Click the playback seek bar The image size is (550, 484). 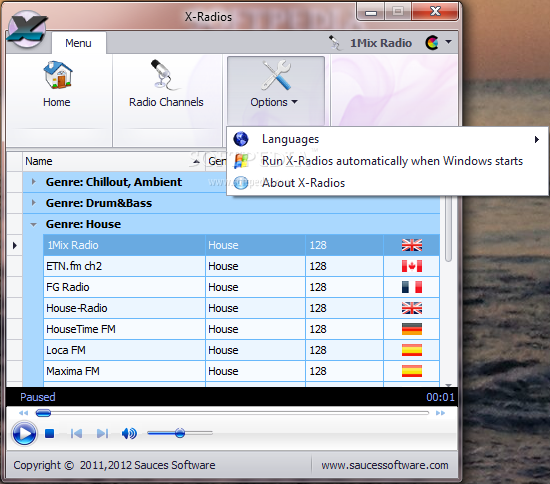tap(232, 413)
